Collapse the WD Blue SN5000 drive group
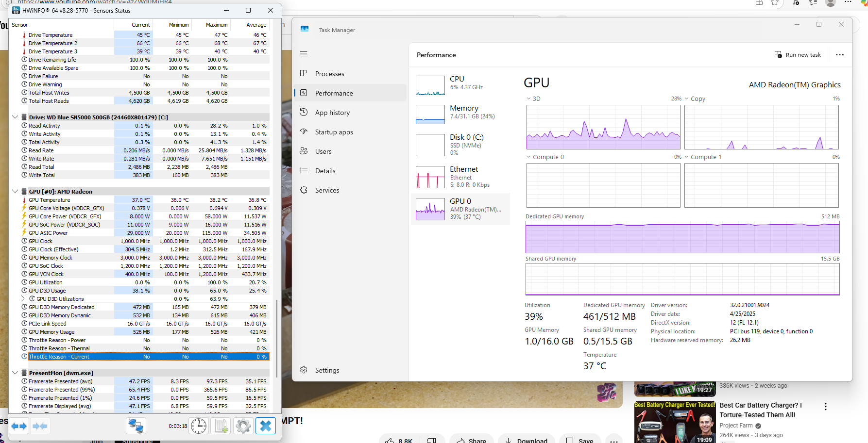 pos(15,117)
